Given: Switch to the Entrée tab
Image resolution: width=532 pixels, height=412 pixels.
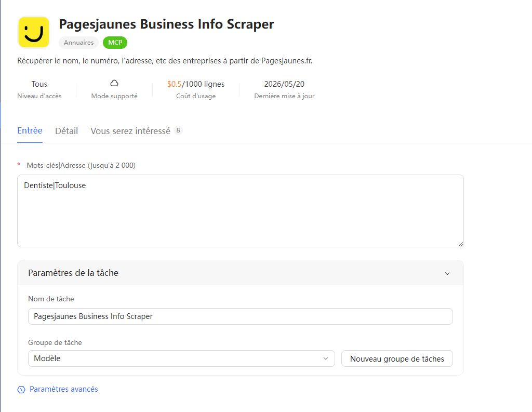Looking at the screenshot, I should [x=30, y=130].
